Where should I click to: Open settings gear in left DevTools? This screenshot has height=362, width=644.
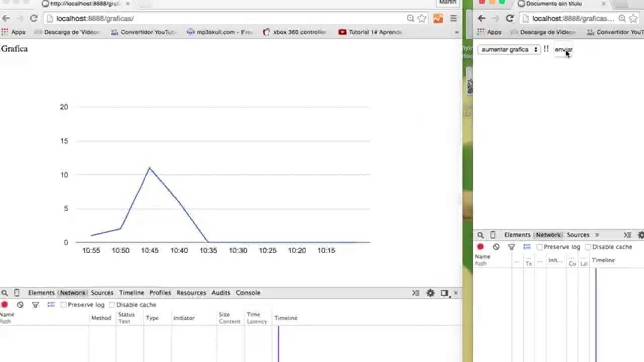[x=430, y=293]
